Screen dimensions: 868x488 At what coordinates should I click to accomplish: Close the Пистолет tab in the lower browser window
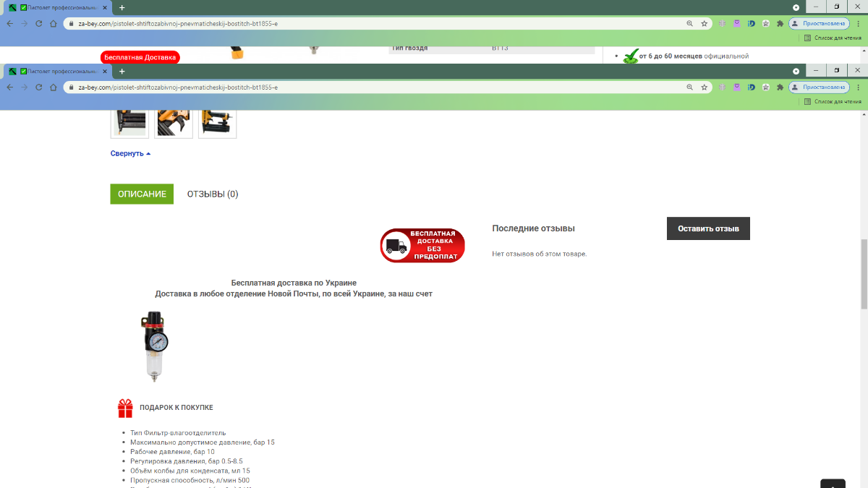pos(106,71)
